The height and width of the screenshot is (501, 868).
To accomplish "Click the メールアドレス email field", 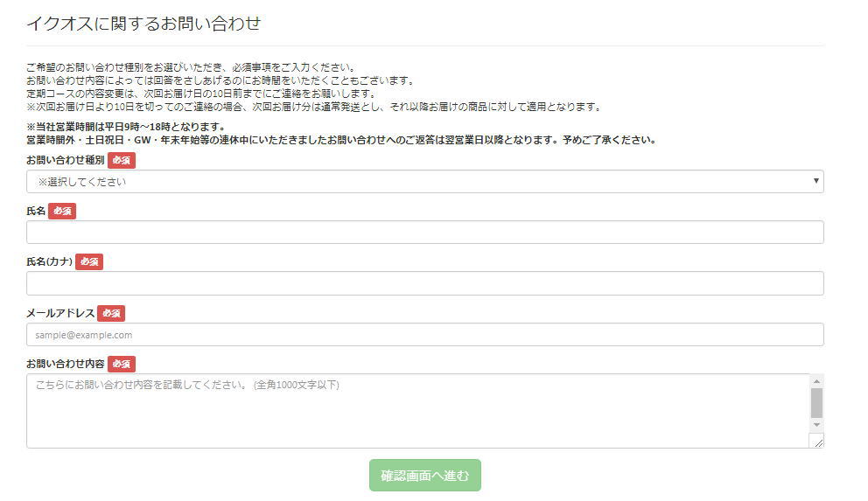I will pos(424,335).
